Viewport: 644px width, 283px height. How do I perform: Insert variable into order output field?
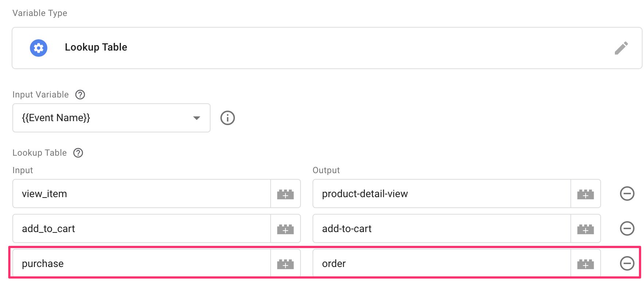586,264
